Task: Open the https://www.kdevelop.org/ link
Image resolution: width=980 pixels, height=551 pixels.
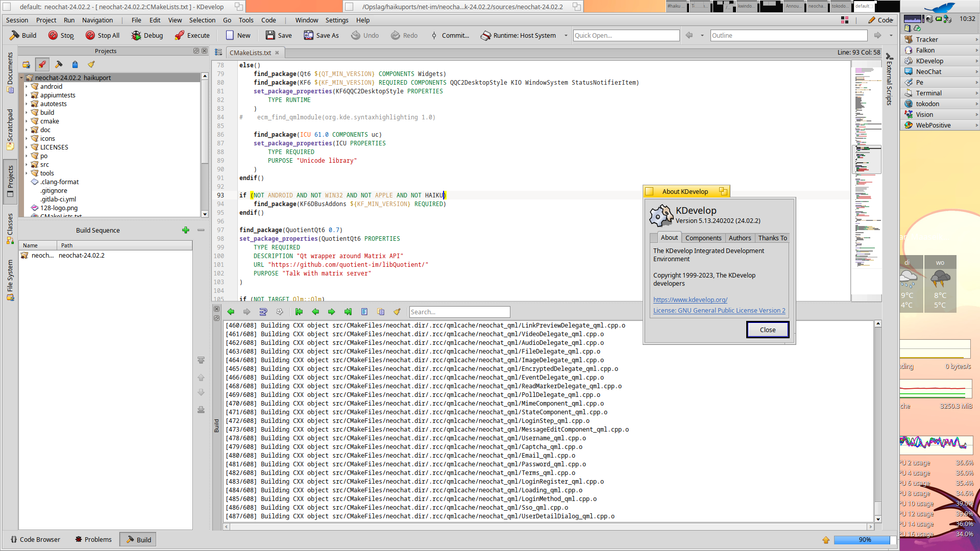Action: (690, 299)
